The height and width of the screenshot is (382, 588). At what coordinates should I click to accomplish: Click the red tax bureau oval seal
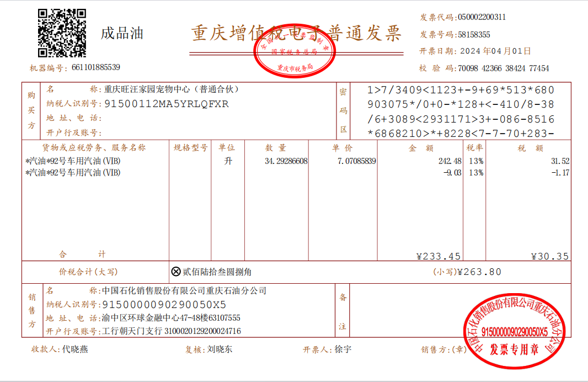click(x=295, y=51)
